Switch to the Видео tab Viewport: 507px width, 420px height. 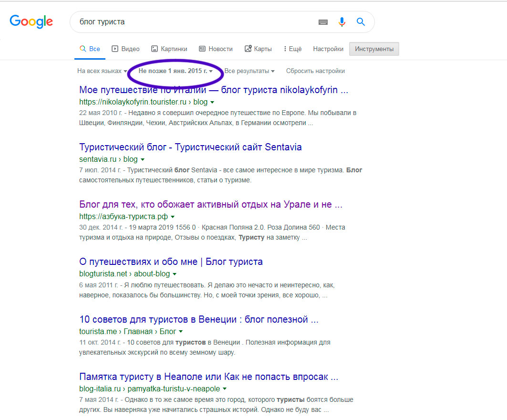[126, 49]
